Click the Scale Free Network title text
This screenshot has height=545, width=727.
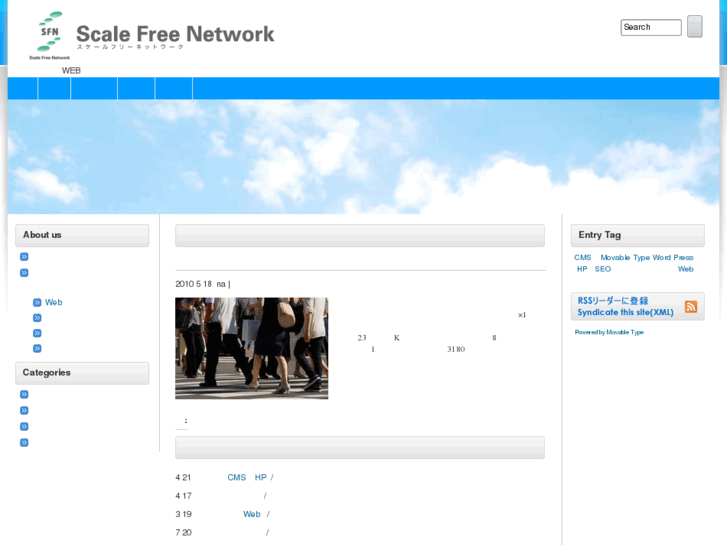pyautogui.click(x=175, y=34)
